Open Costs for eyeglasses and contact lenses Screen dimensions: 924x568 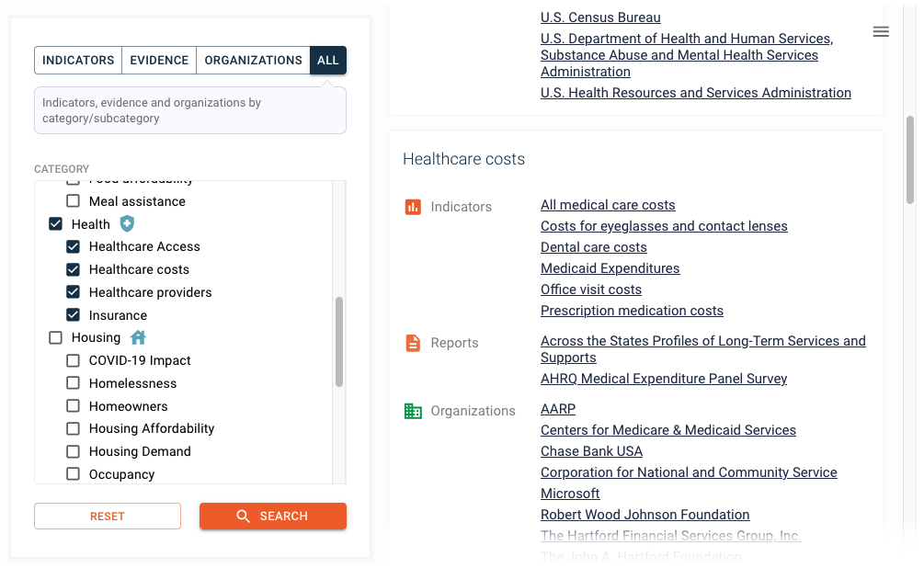click(x=664, y=226)
